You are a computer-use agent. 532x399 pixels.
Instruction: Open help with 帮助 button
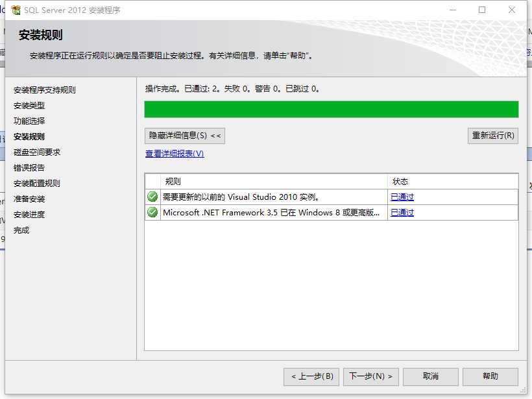click(490, 376)
